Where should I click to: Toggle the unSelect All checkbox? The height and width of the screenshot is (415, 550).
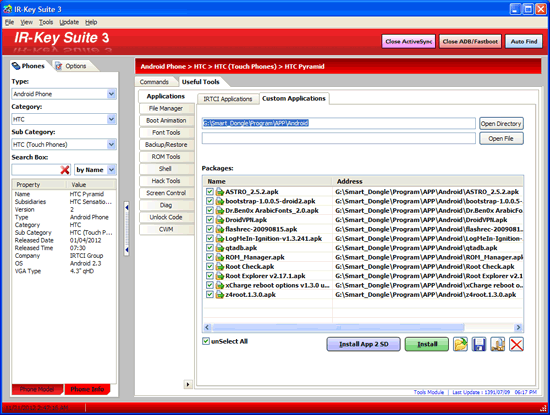coord(206,341)
